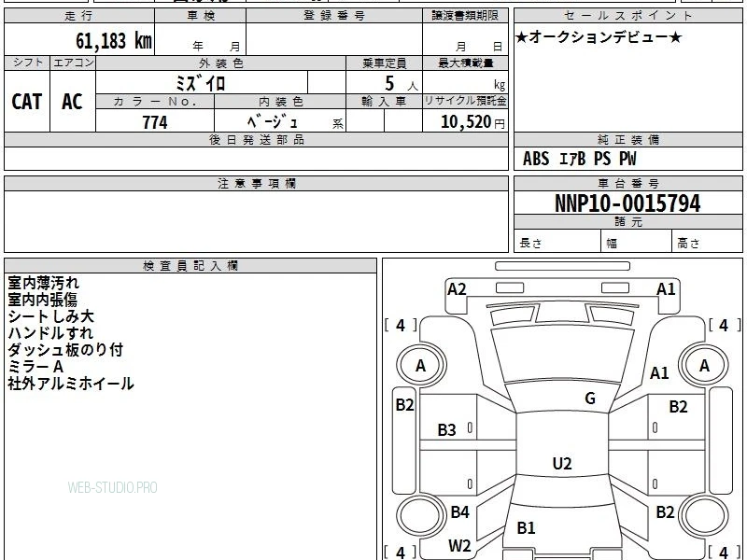Select the 内装色 header

[281, 102]
